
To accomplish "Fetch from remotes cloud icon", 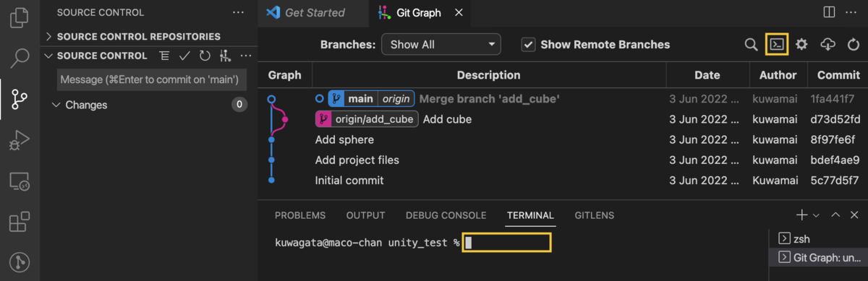I will tap(827, 44).
